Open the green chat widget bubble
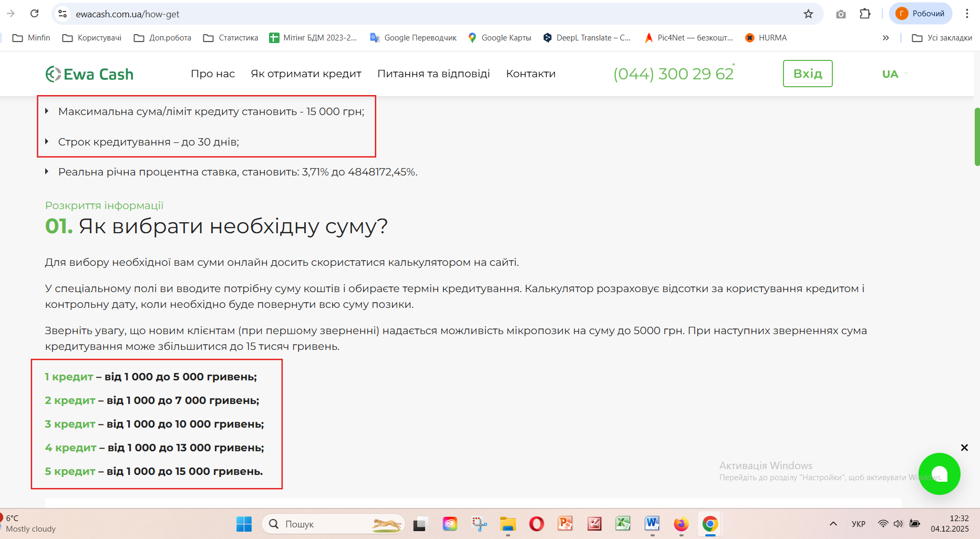The height and width of the screenshot is (539, 980). [x=940, y=474]
